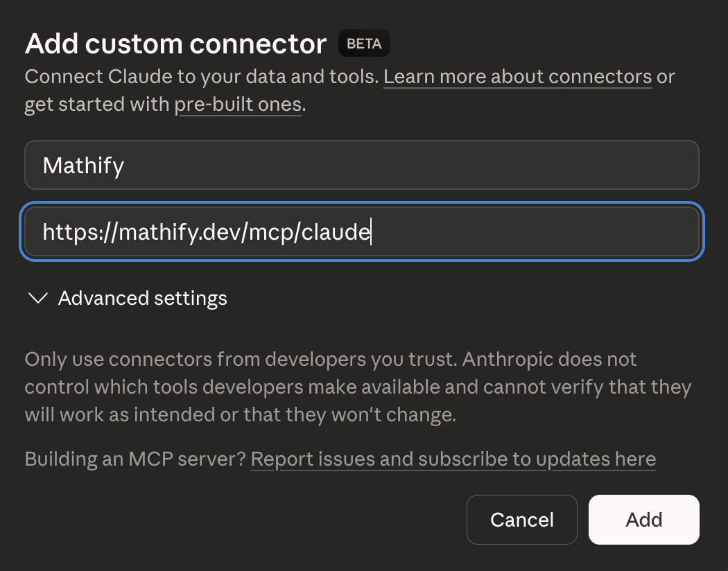Click into the mathify.dev URL input field
Viewport: 728px width, 571px height.
click(361, 231)
